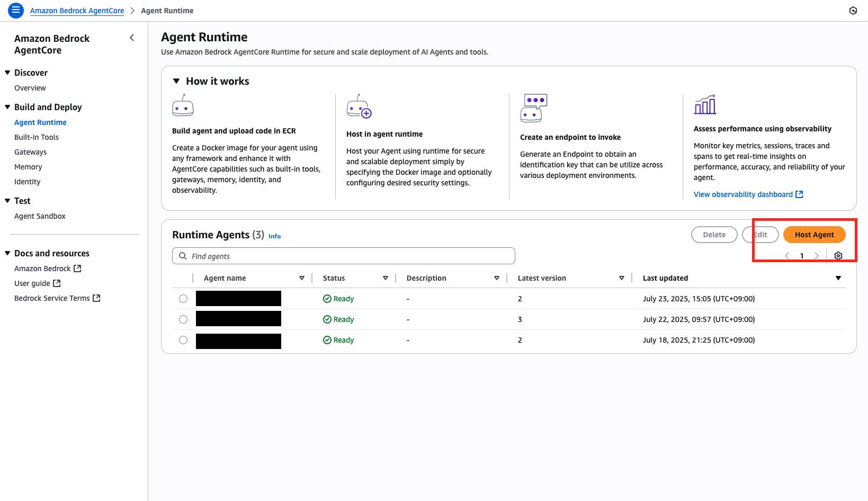Click the search magnifier icon in Find agents
The width and height of the screenshot is (868, 501).
coord(183,256)
